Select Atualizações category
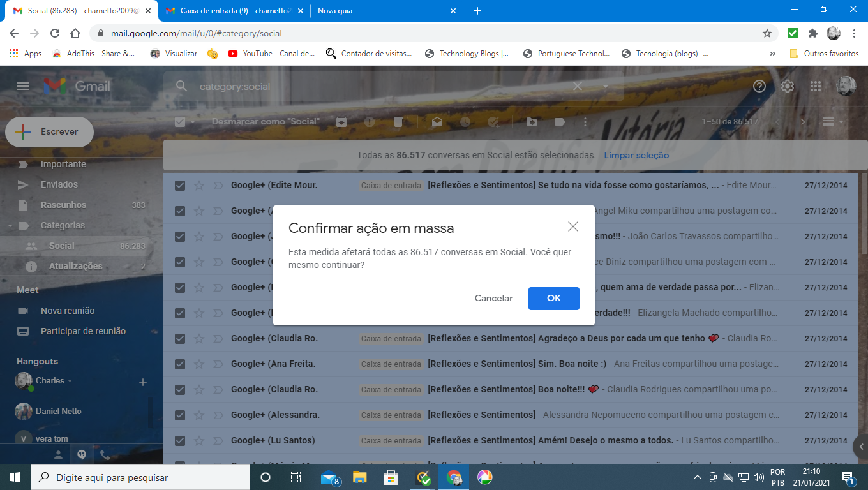Viewport: 868px width, 490px height. coord(77,266)
